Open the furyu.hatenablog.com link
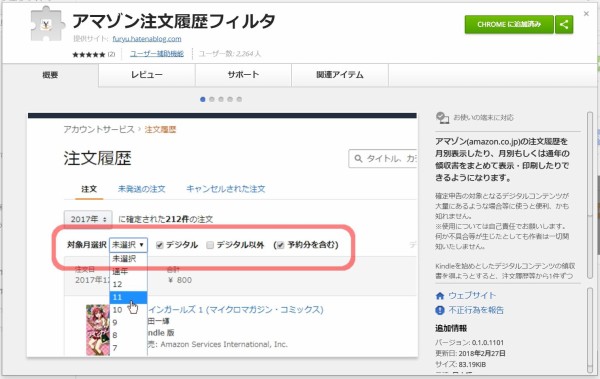600x379 pixels. 147,39
